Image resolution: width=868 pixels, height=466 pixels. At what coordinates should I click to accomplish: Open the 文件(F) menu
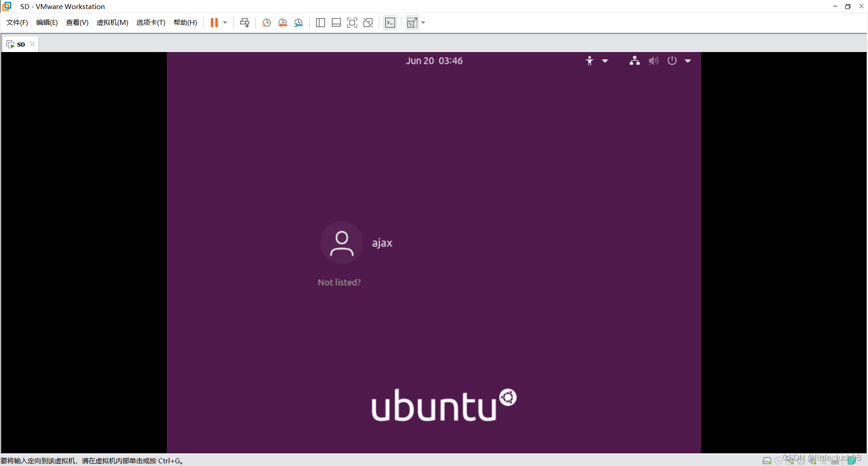(x=17, y=23)
